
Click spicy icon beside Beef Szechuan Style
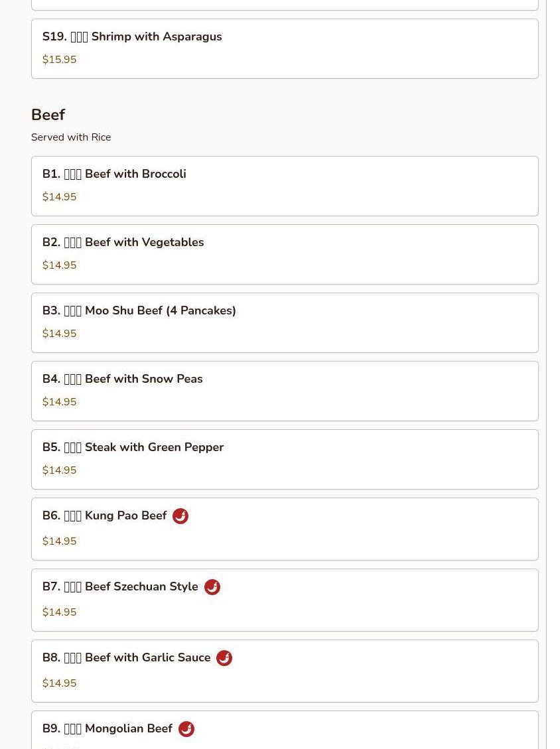[212, 587]
